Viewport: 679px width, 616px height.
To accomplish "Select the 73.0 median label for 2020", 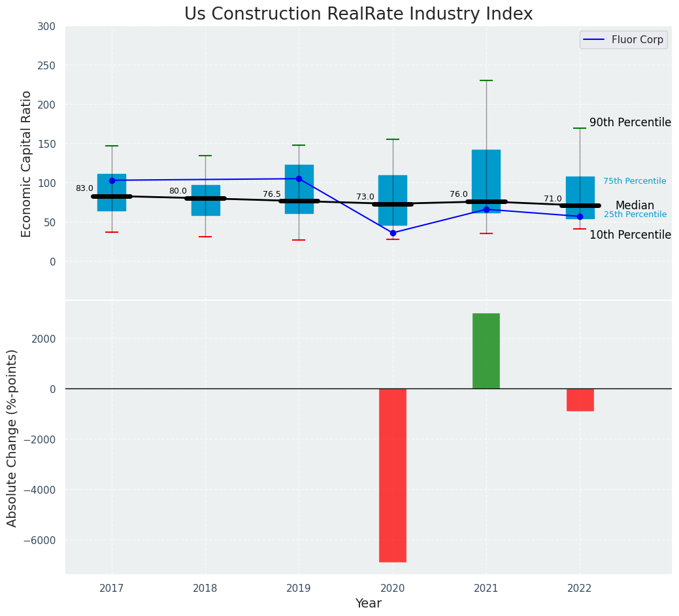I will (x=365, y=197).
